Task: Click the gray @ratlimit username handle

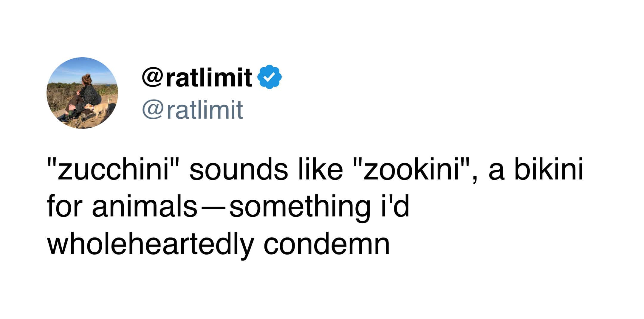Action: pyautogui.click(x=193, y=109)
